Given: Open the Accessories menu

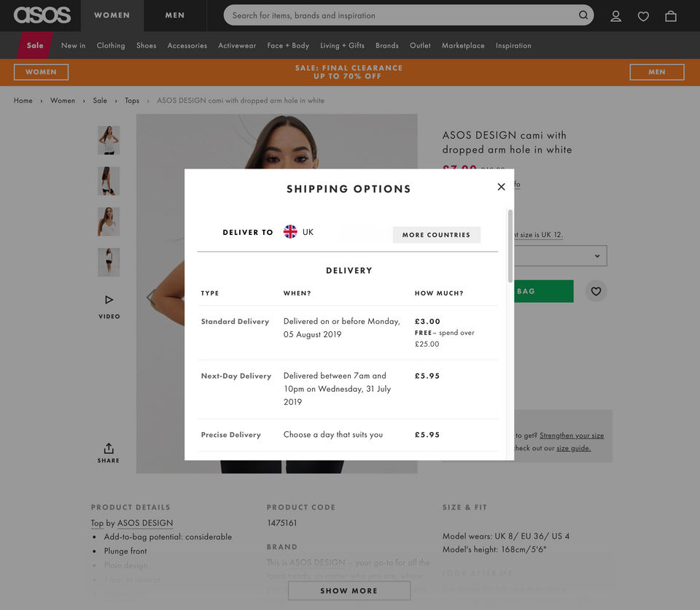Looking at the screenshot, I should click(187, 45).
